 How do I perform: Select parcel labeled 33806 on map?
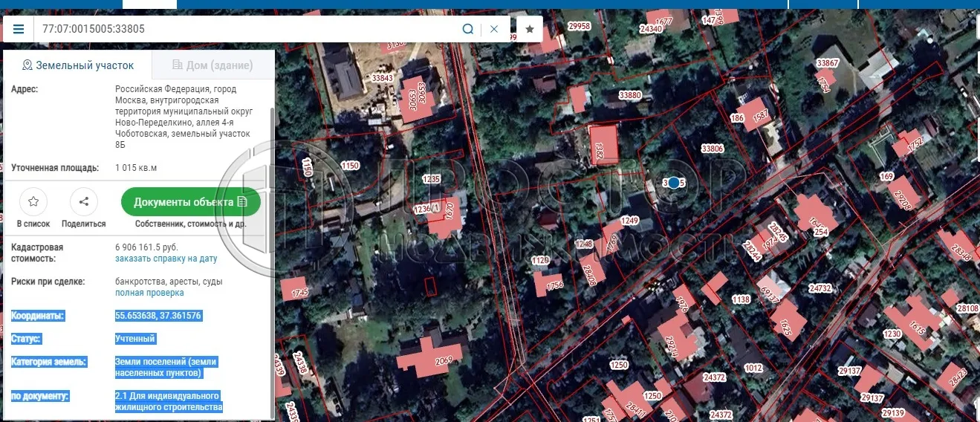point(712,149)
